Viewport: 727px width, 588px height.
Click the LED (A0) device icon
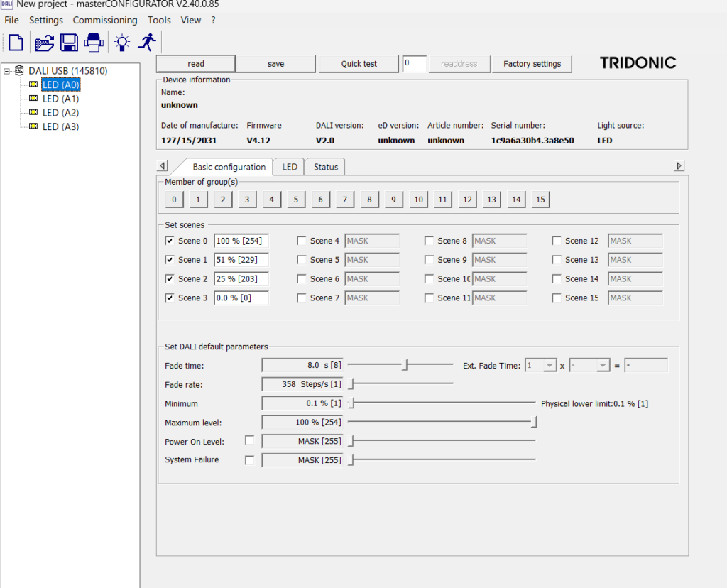tap(33, 85)
